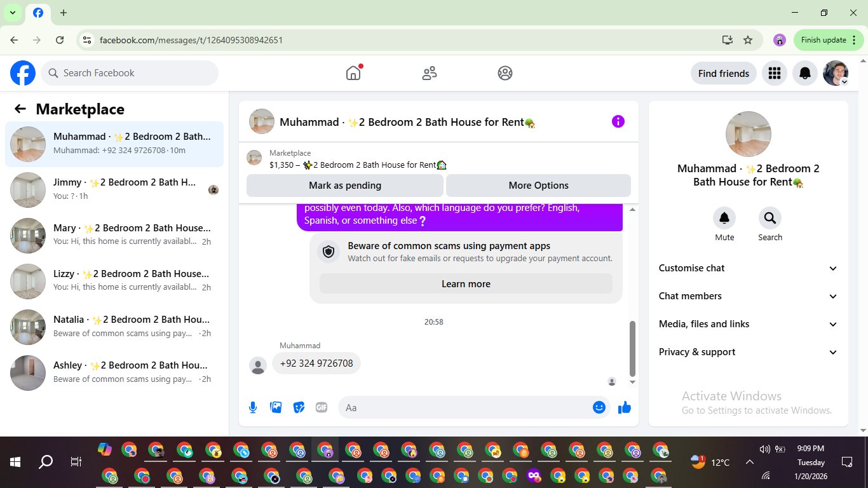Viewport: 868px width, 488px height.
Task: Open the Groups icon in top navigation
Action: tap(505, 73)
